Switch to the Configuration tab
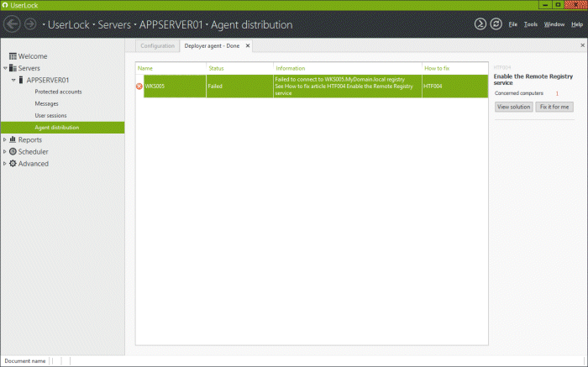Viewport: 588px width, 367px height. coord(158,45)
